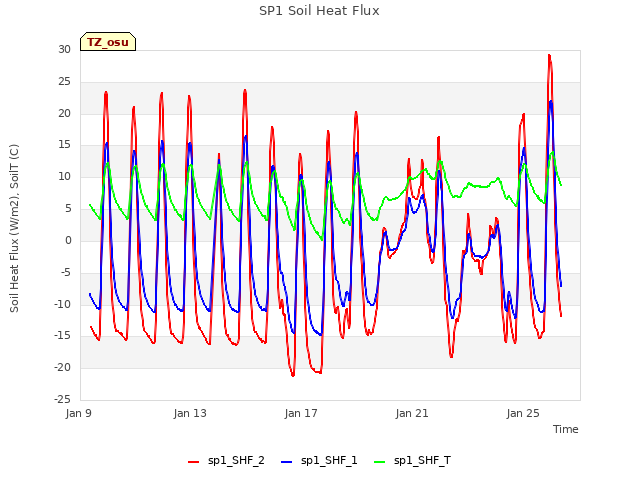Toggle sp1_SHF_T series in legend
Viewport: 640px width, 480px height.
pos(412,461)
